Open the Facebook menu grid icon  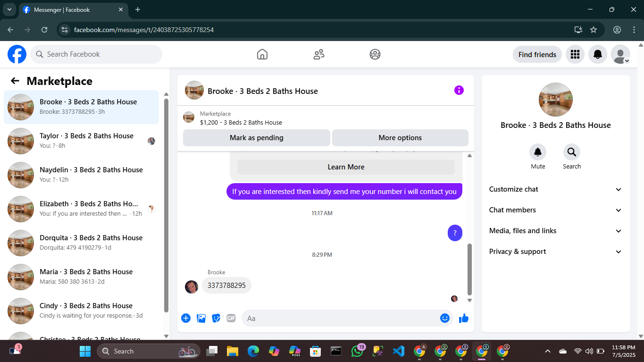575,54
